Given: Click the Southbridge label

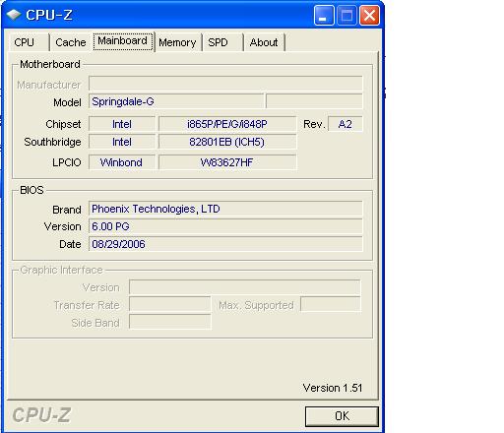Looking at the screenshot, I should [x=52, y=142].
